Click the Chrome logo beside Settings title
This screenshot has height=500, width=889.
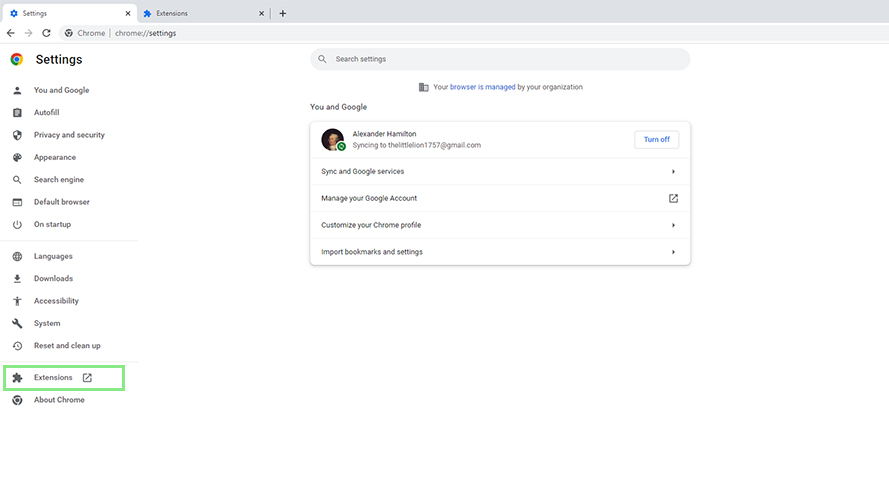[x=16, y=59]
